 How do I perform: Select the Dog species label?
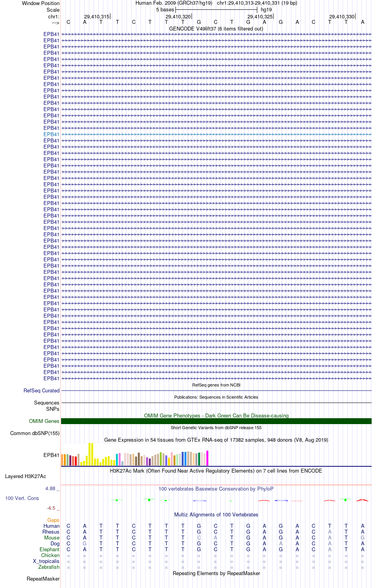(x=55, y=543)
